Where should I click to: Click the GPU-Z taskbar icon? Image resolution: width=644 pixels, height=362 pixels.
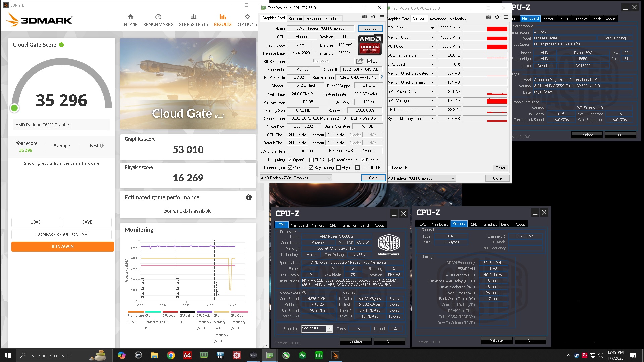pos(269,355)
